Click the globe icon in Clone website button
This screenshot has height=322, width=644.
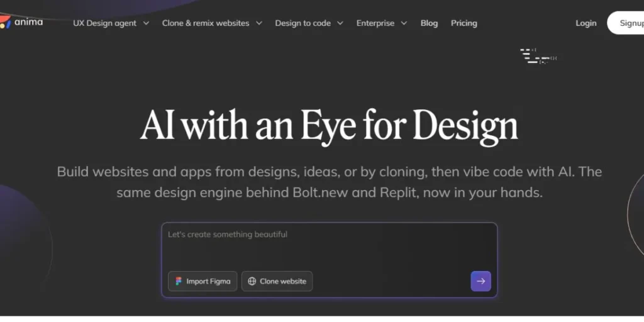[x=252, y=281]
